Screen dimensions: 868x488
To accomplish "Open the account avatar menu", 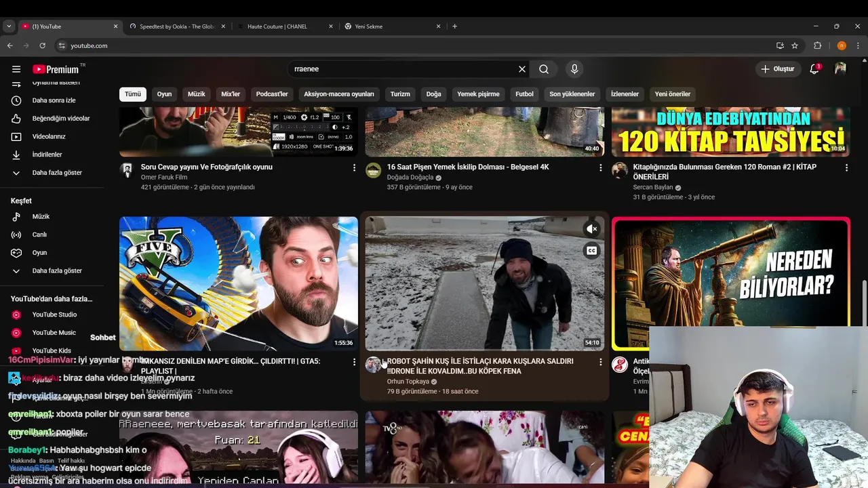I will click(x=840, y=69).
